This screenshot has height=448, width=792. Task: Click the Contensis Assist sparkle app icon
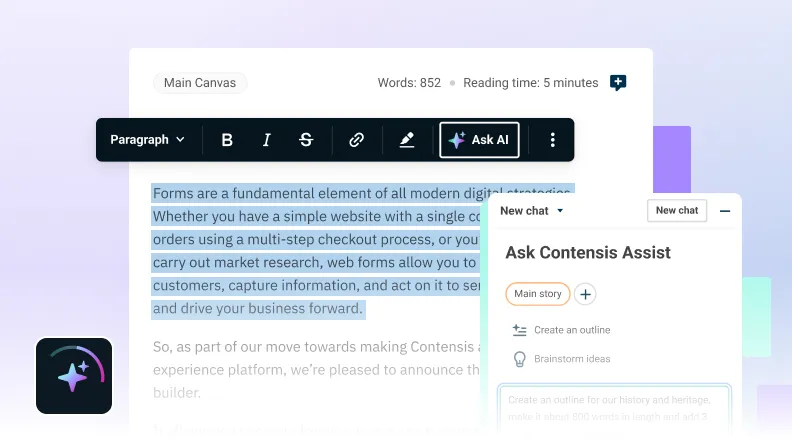point(74,376)
